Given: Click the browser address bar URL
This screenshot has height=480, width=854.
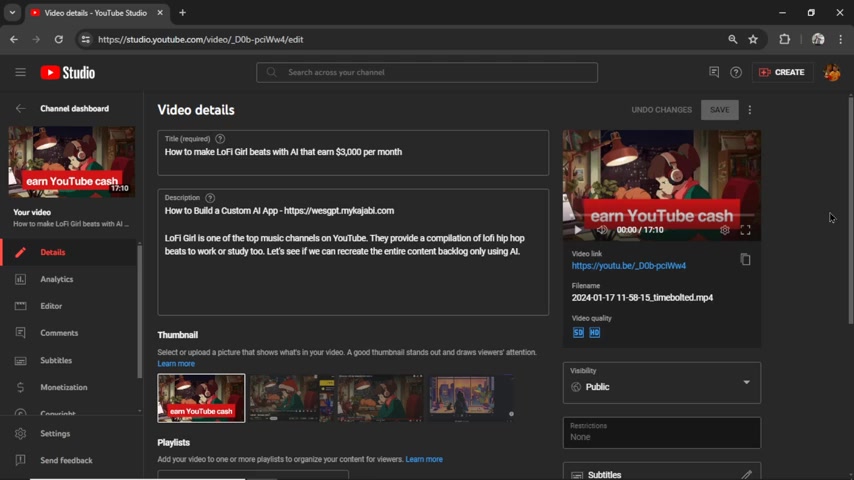Looking at the screenshot, I should pyautogui.click(x=200, y=40).
